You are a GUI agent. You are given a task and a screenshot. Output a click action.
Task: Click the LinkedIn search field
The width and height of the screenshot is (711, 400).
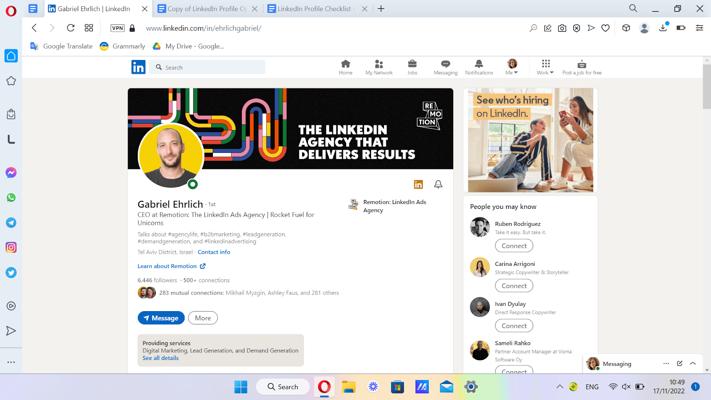pyautogui.click(x=212, y=67)
